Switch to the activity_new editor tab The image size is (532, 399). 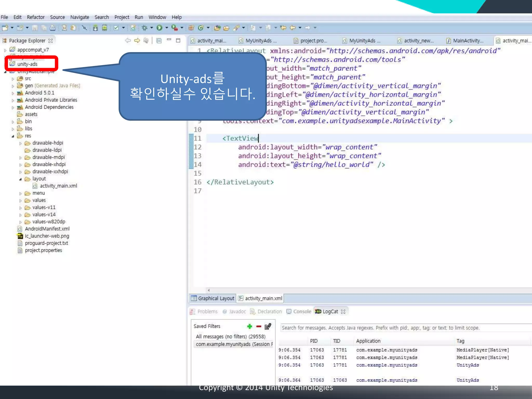coord(416,41)
